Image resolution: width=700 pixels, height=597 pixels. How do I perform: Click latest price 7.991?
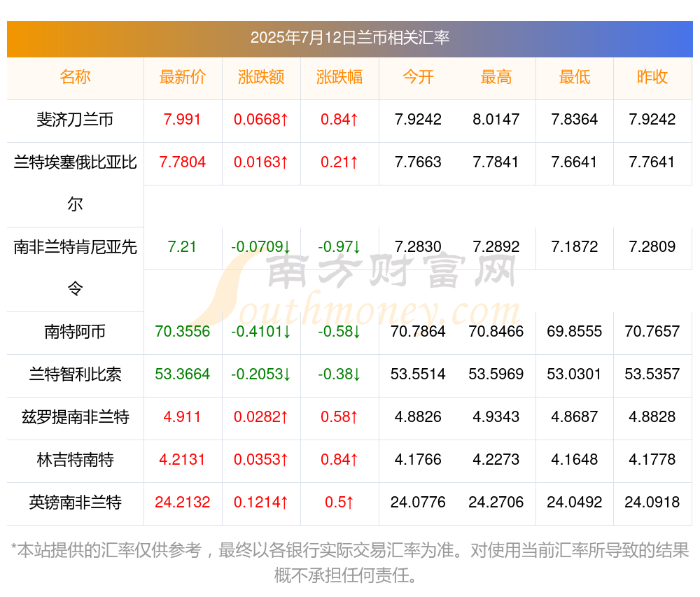point(182,120)
